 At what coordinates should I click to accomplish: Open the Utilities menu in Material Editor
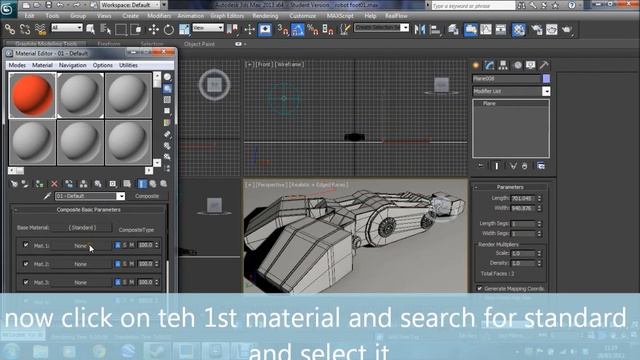click(129, 65)
